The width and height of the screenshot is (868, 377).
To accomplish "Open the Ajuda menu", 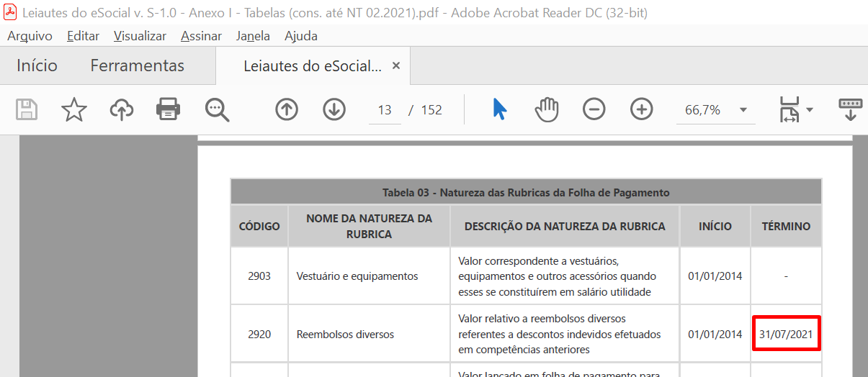I will tap(301, 35).
